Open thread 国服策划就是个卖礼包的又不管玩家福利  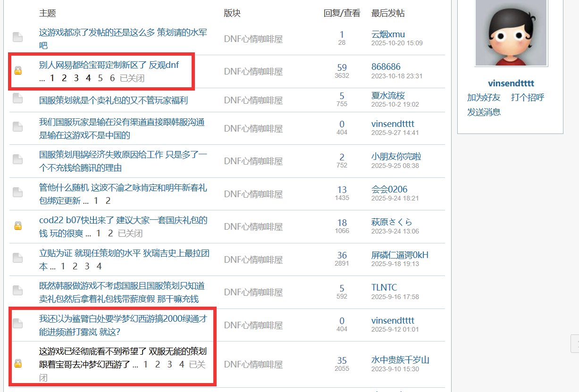(x=113, y=100)
